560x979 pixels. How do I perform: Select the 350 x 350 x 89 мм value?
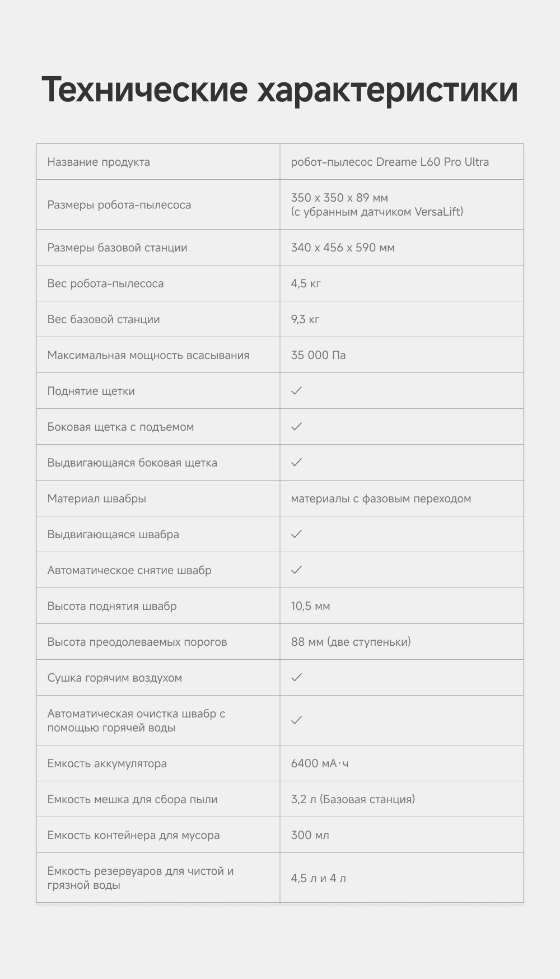click(x=339, y=198)
